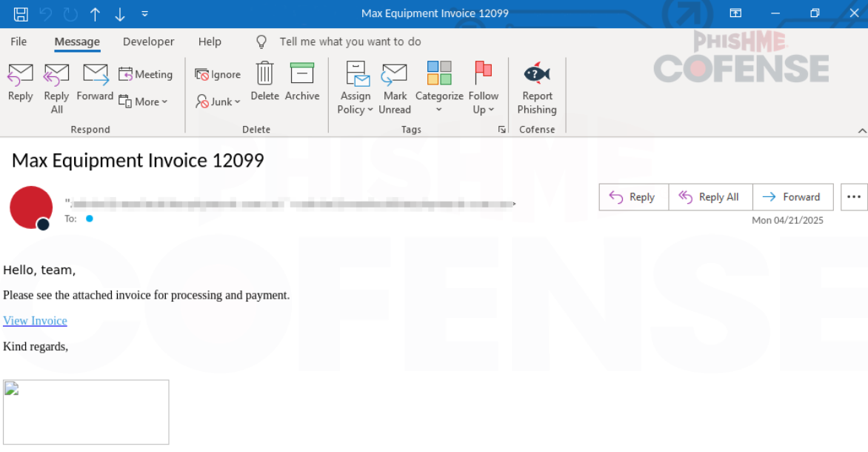The width and height of the screenshot is (868, 452).
Task: Click 'Please see the attached invoice' sentence
Action: [x=146, y=295]
